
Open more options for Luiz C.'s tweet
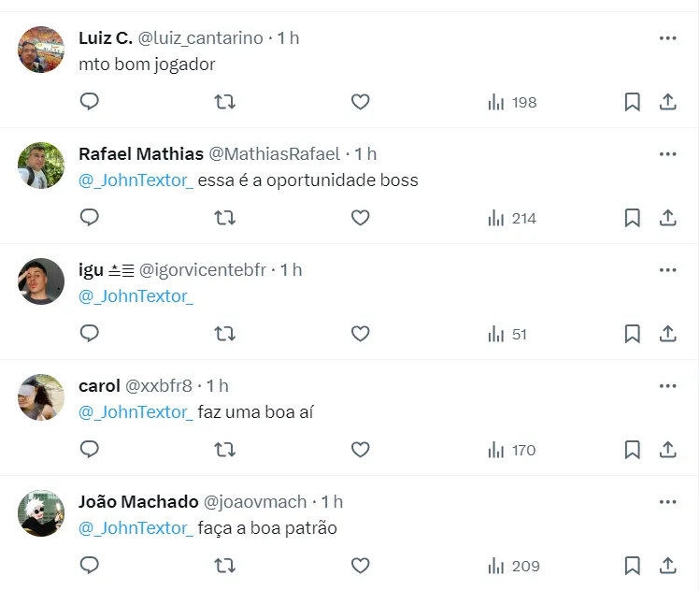[667, 38]
